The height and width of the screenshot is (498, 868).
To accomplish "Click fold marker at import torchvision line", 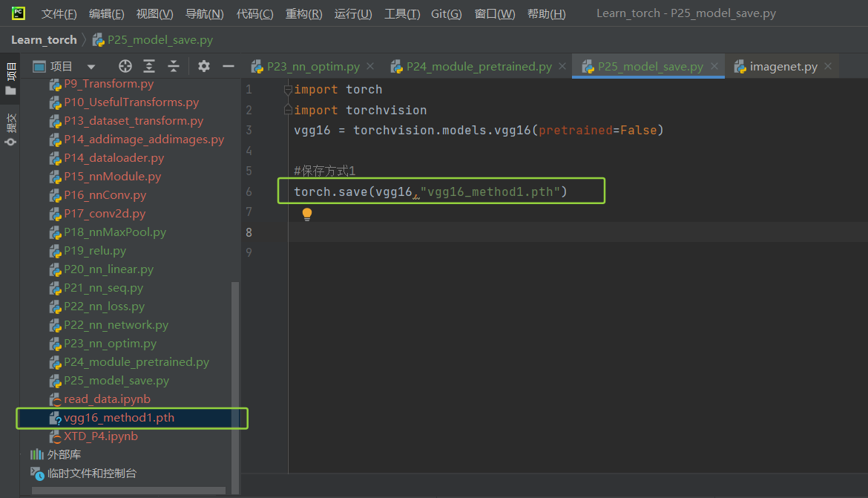I will click(288, 111).
